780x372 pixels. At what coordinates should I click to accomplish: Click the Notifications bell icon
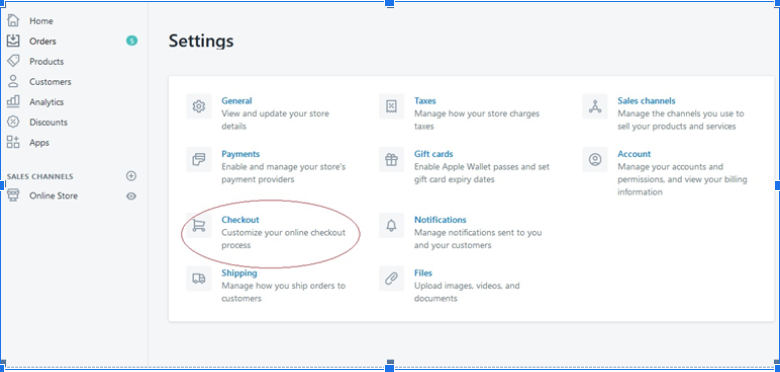391,225
